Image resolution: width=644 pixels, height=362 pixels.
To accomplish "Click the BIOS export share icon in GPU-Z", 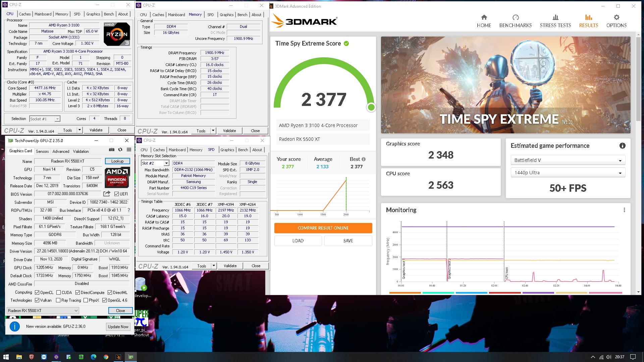I will click(107, 194).
